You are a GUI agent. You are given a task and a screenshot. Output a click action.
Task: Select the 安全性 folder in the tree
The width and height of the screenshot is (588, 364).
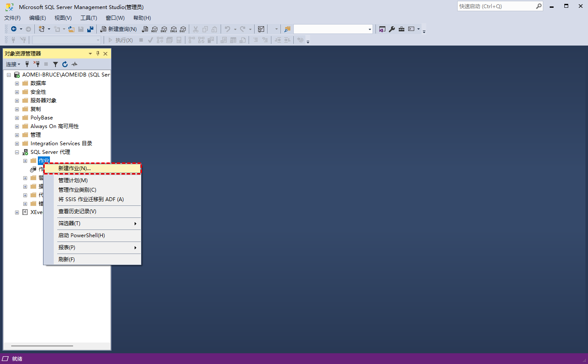pos(38,92)
